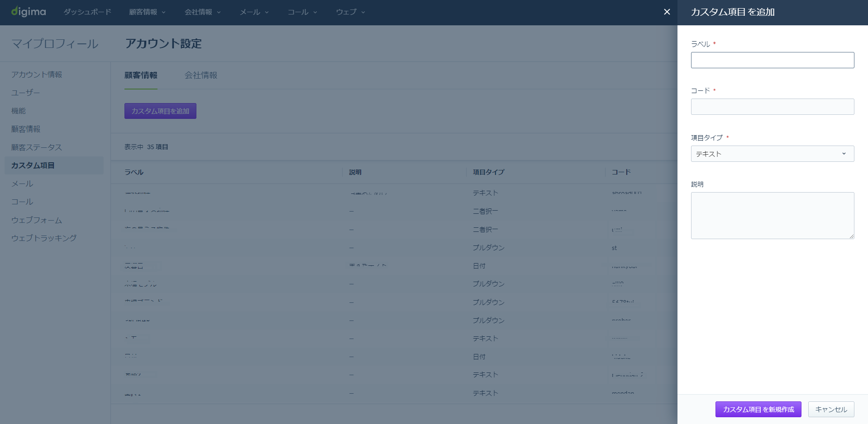Screen dimensions: 868x424
Task: Select 顧客ステータス in sidebar
Action: pos(37,147)
